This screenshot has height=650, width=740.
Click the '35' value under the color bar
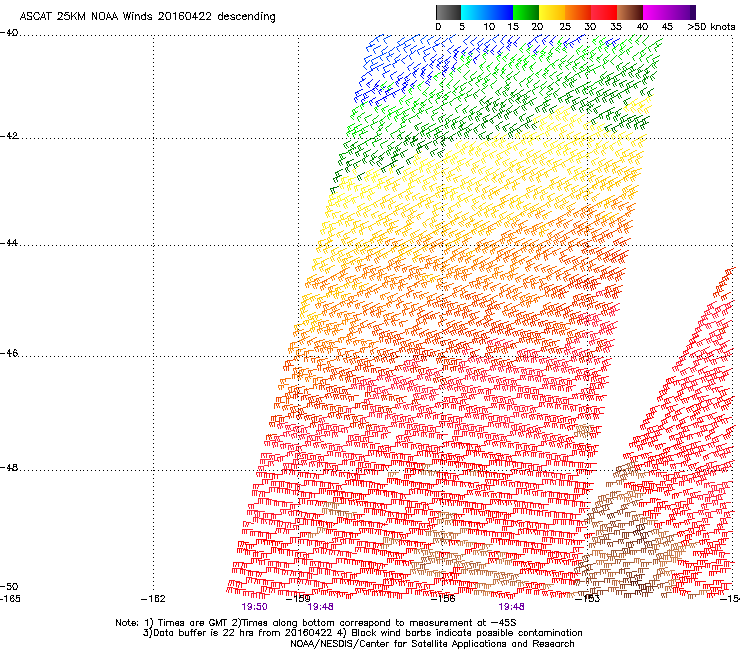click(x=616, y=27)
